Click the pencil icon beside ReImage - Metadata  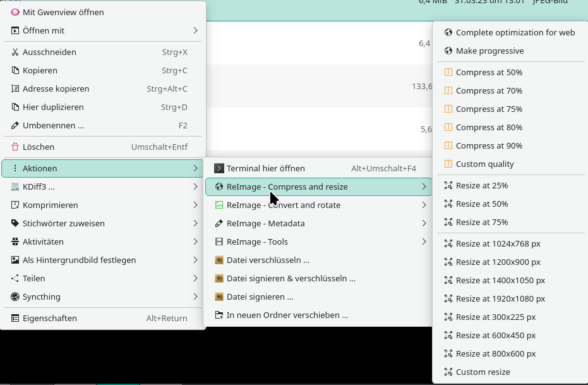(x=219, y=223)
